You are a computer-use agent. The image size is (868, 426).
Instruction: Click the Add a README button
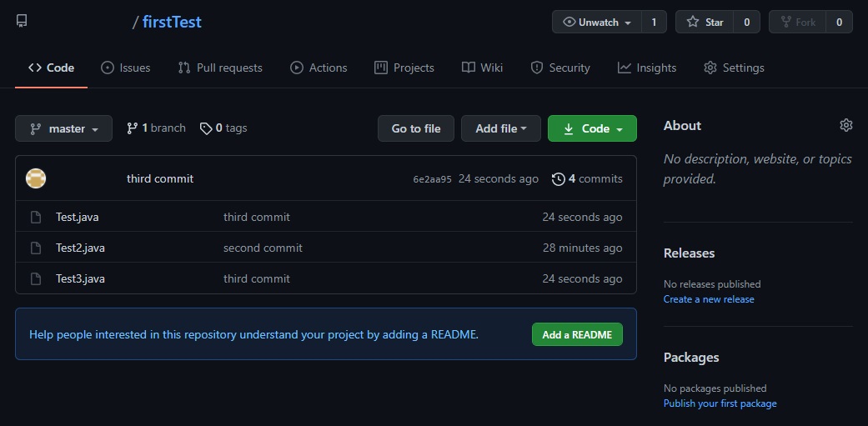(577, 335)
